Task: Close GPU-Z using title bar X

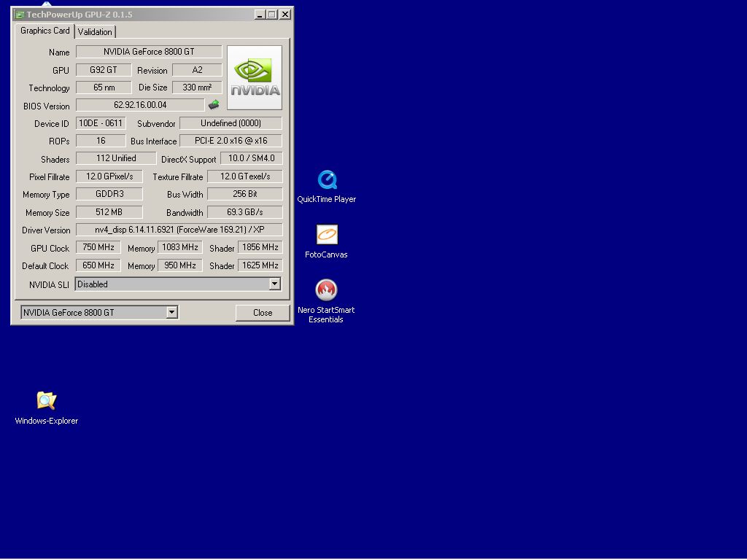Action: tap(285, 15)
